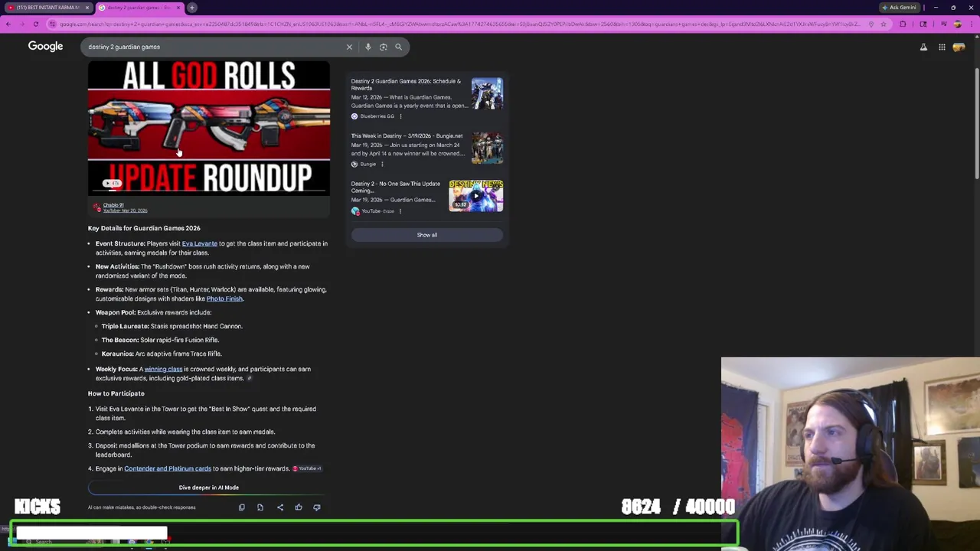Open Destiny 2 No One Saw This Update result
Viewport: 980px width, 551px height.
396,187
